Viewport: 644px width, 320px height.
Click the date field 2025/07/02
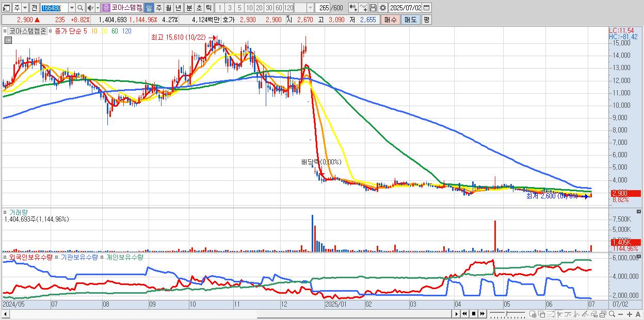(x=406, y=8)
